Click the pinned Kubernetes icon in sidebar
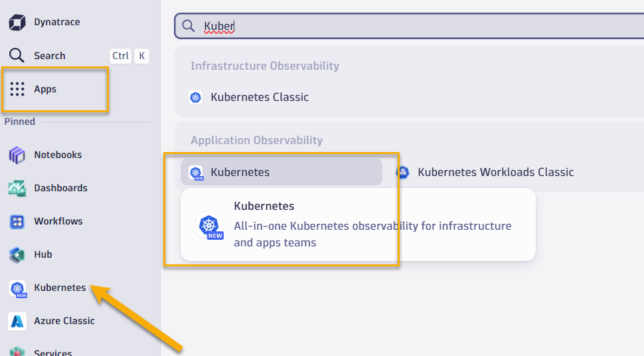Screen dimensions: 644x356 tap(17, 288)
